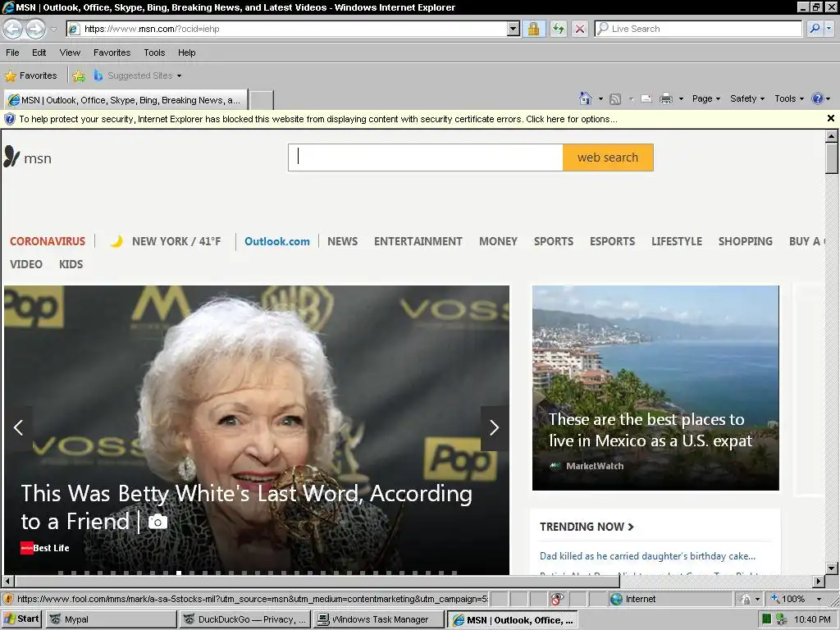Viewport: 840px width, 630px height.
Task: Open TRENDING NOW heading link
Action: click(587, 527)
